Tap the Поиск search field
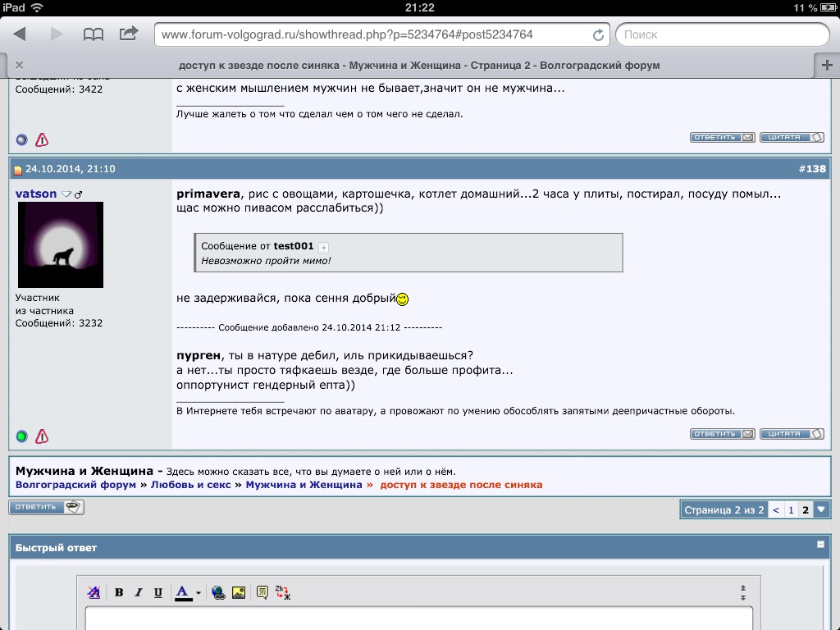Screen dimensions: 840x630 click(722, 34)
